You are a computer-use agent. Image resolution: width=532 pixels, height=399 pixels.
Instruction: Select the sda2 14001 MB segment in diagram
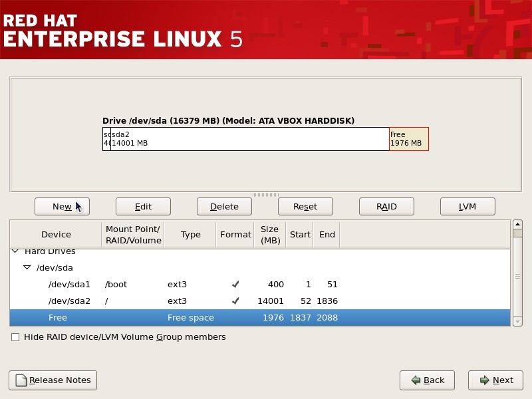[250, 139]
